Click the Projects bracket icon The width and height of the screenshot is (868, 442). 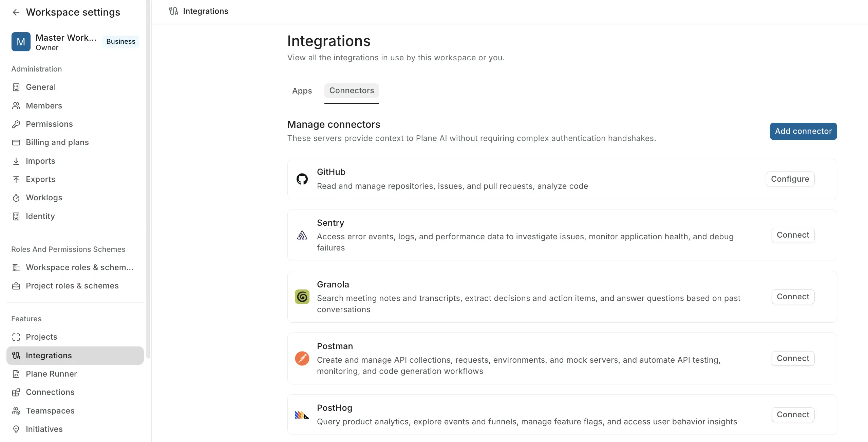coord(16,337)
